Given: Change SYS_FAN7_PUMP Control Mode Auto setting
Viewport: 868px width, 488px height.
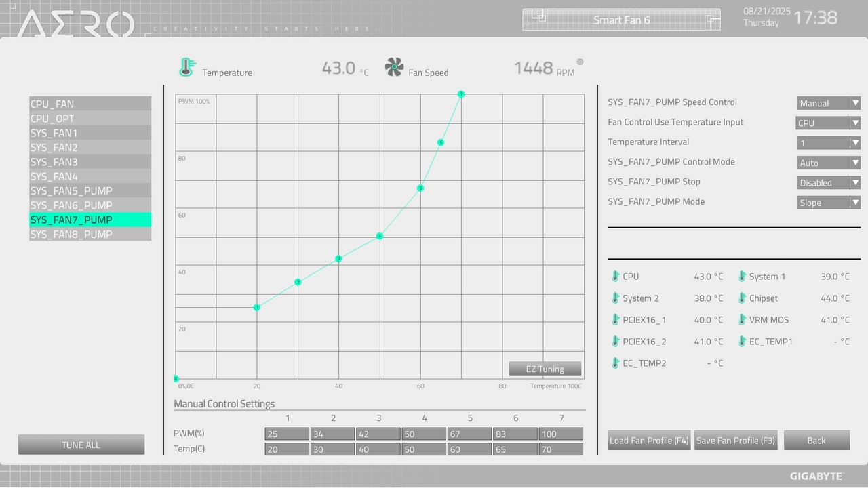Looking at the screenshot, I should (x=829, y=163).
